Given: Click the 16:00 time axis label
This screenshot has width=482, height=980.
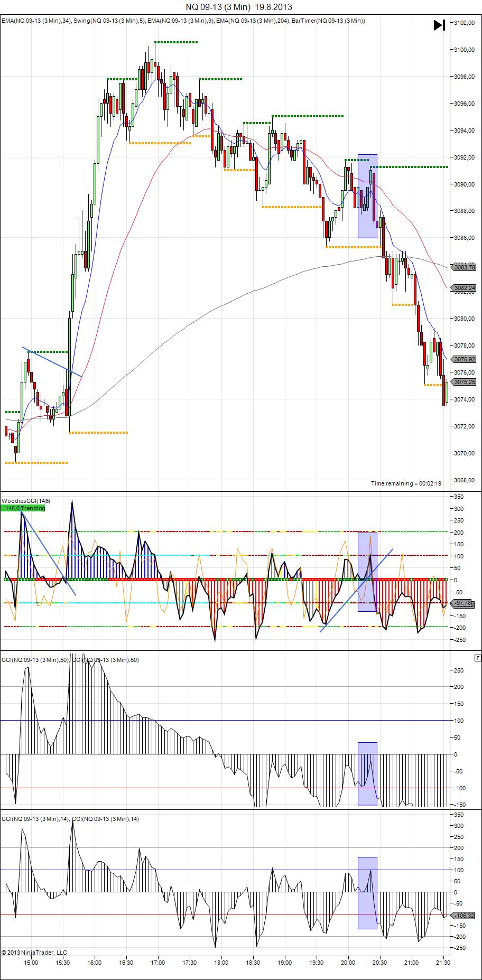Looking at the screenshot, I should tap(95, 963).
